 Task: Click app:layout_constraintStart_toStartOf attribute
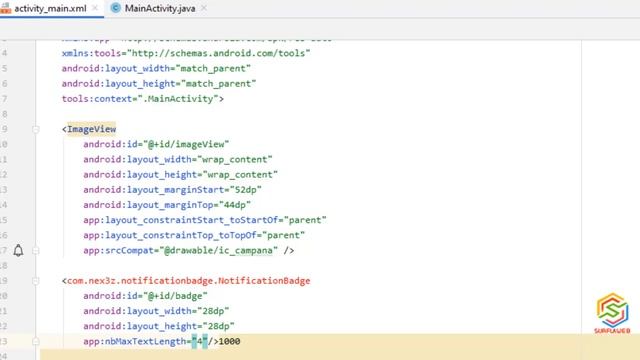coord(181,220)
